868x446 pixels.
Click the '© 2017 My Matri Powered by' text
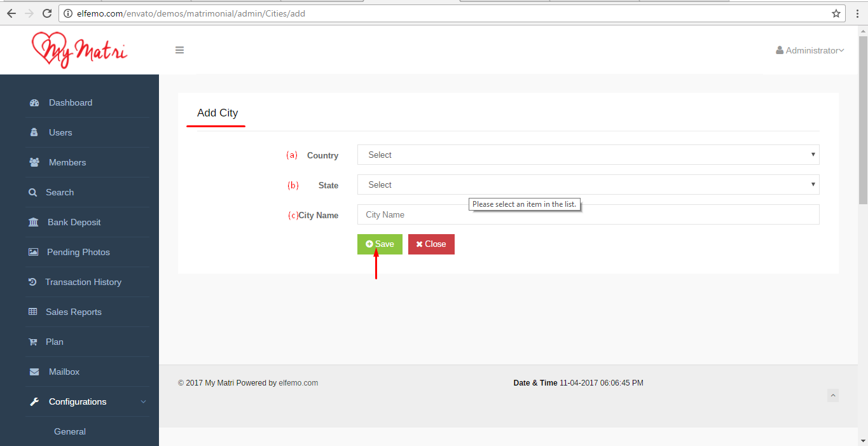click(227, 383)
